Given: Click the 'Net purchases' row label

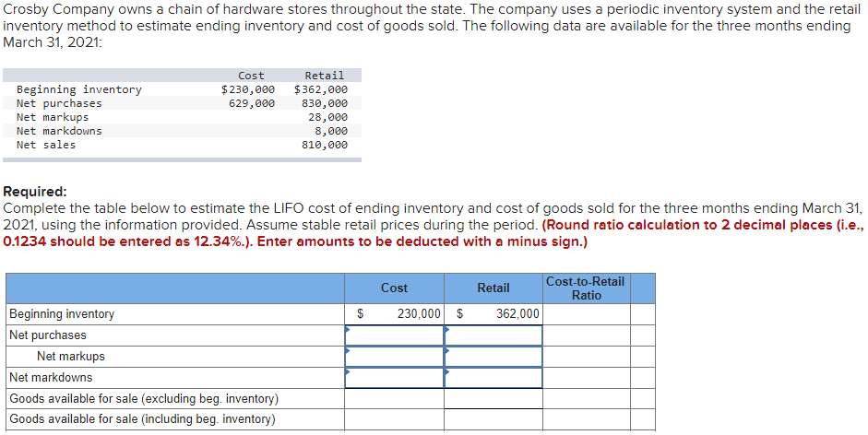Looking at the screenshot, I should (x=48, y=335).
